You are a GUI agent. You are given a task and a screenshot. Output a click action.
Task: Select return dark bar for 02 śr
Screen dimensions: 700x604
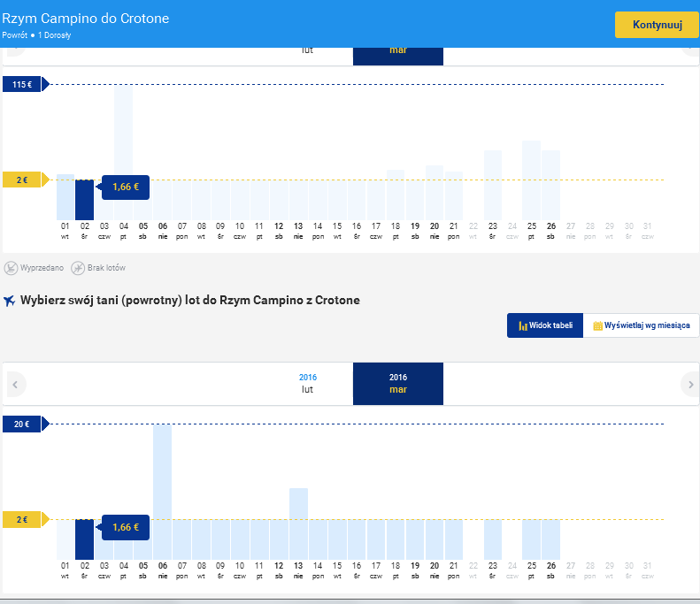click(x=84, y=539)
